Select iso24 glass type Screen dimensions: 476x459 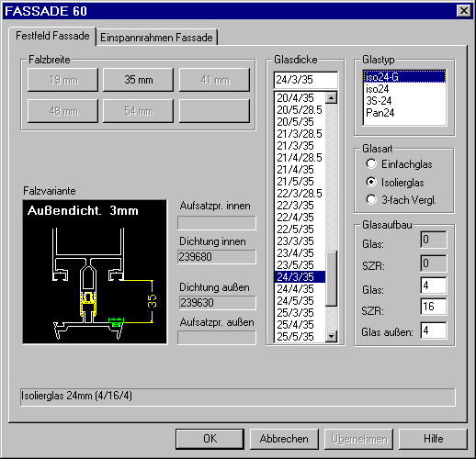[x=404, y=89]
